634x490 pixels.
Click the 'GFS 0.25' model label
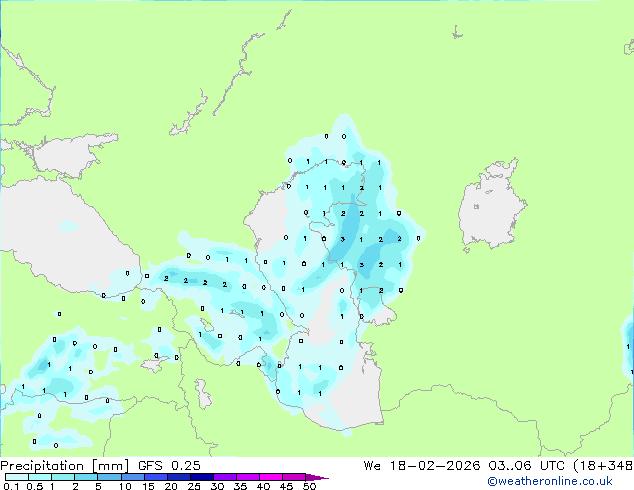pos(169,466)
